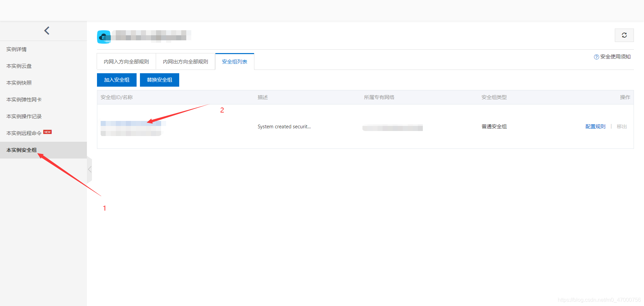The height and width of the screenshot is (306, 644).
Task: Click the NEW badge beside 本实例远程命令
Action: (48, 132)
